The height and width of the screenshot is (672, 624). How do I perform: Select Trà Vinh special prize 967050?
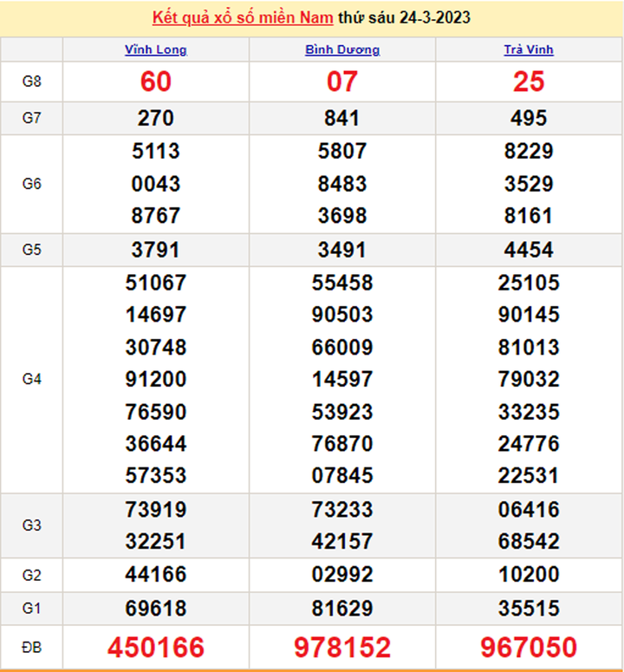[529, 647]
